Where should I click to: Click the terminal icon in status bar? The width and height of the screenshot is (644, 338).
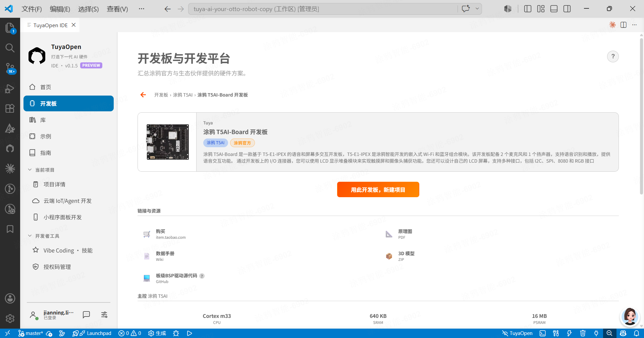click(542, 333)
